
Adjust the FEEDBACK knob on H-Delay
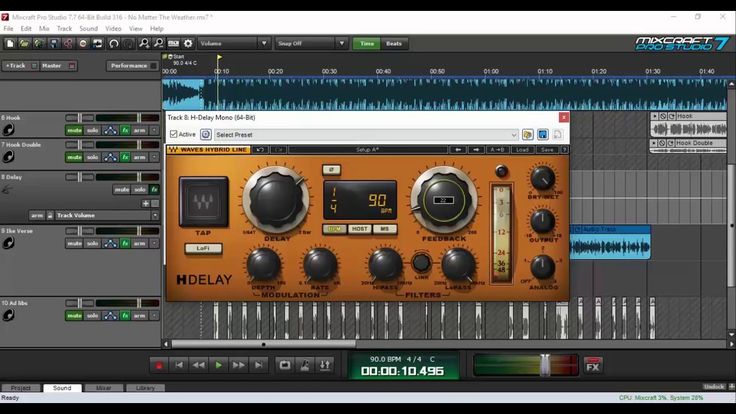[x=444, y=200]
